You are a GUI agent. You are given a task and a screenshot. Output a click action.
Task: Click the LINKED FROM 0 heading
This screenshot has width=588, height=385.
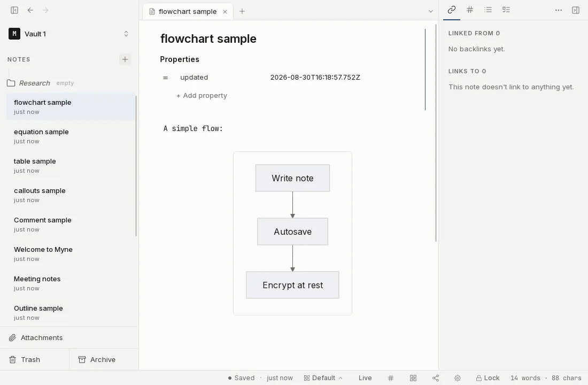click(x=474, y=33)
